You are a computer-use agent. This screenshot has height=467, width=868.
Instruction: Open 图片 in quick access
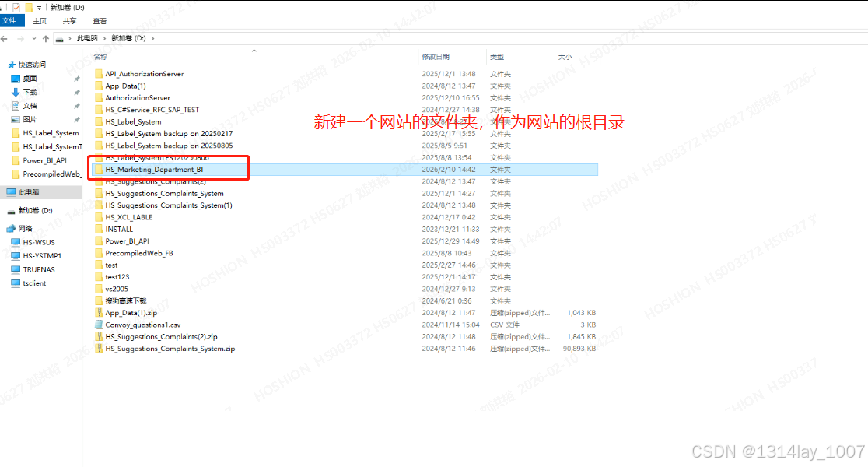(30, 119)
